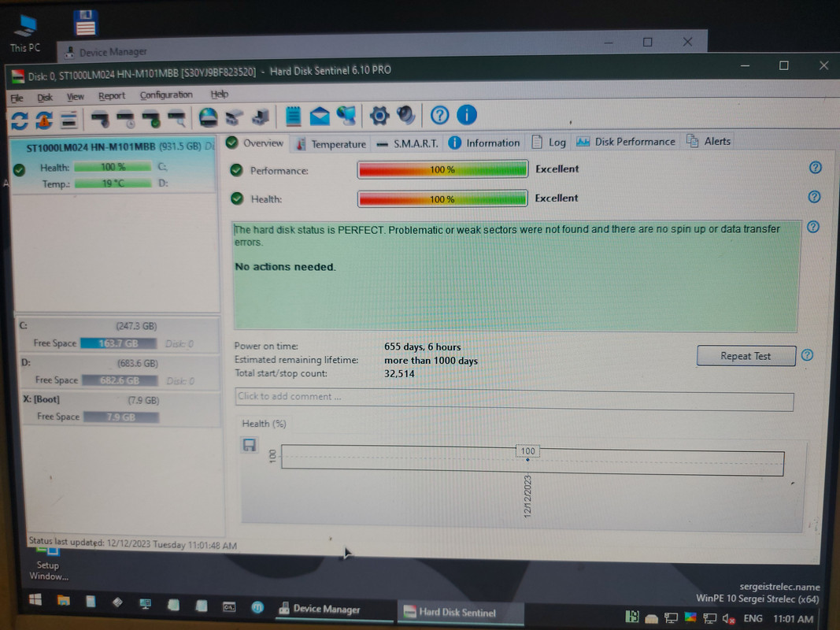The height and width of the screenshot is (630, 840).
Task: Click the 11:01 AM taskbar clock
Action: tap(793, 619)
